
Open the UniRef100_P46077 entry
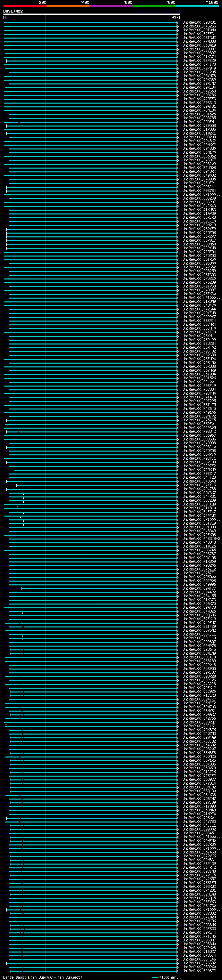[199, 160]
